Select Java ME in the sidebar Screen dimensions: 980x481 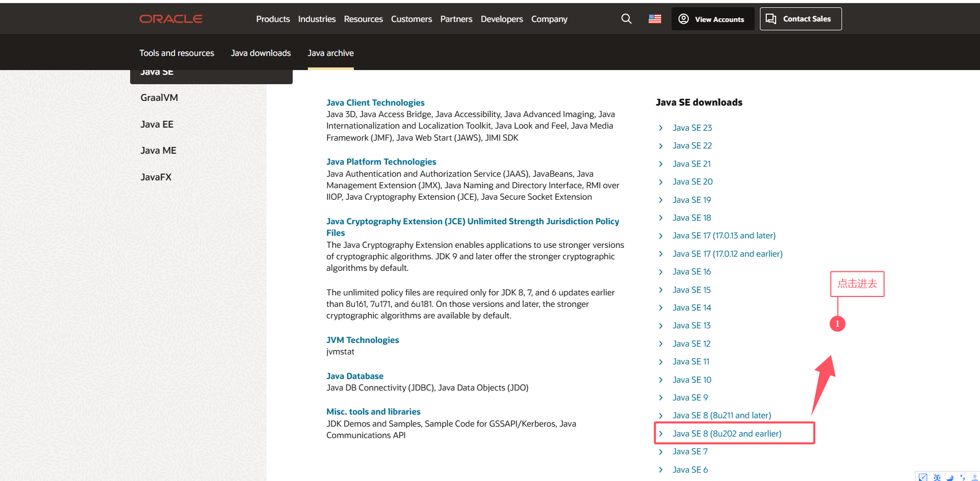[x=158, y=151]
